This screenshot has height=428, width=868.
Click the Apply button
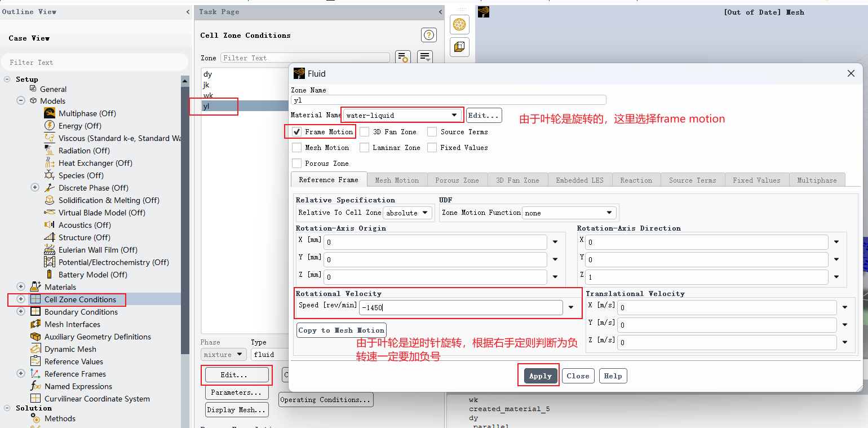[540, 376]
